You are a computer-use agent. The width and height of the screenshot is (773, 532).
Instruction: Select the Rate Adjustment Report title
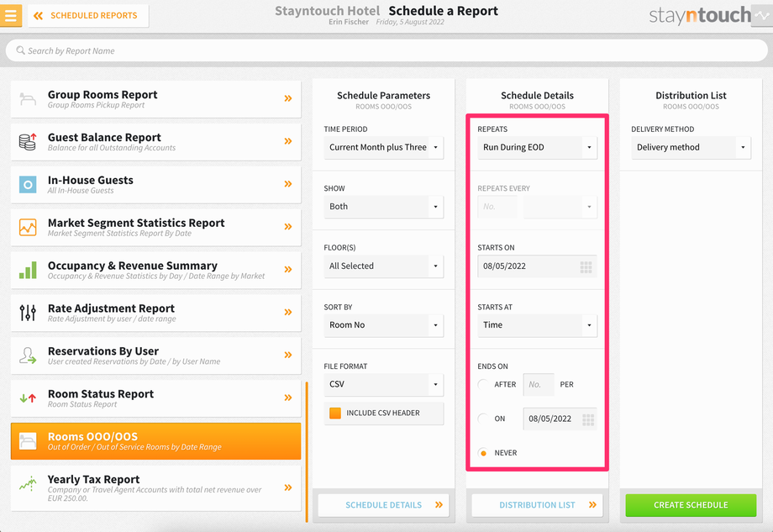(112, 308)
